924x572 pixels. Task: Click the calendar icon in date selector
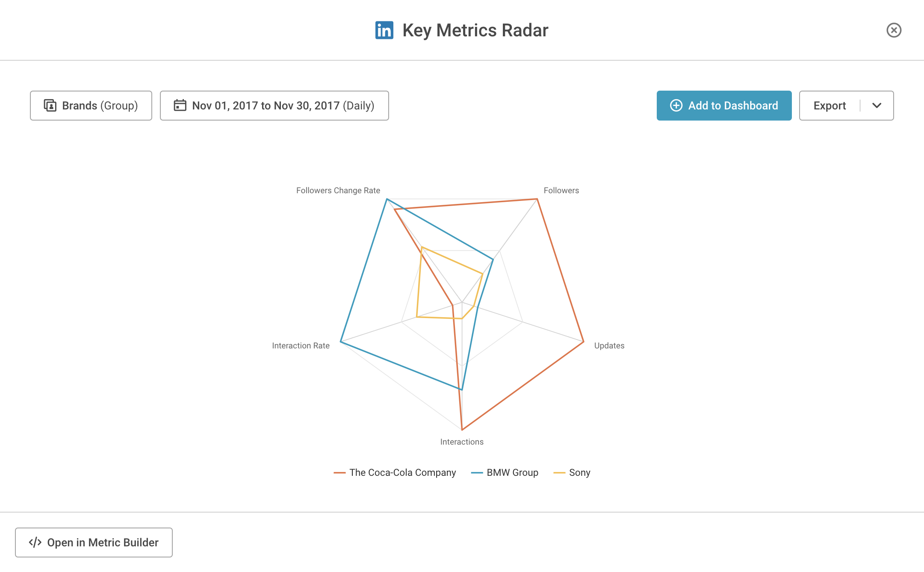pos(180,105)
